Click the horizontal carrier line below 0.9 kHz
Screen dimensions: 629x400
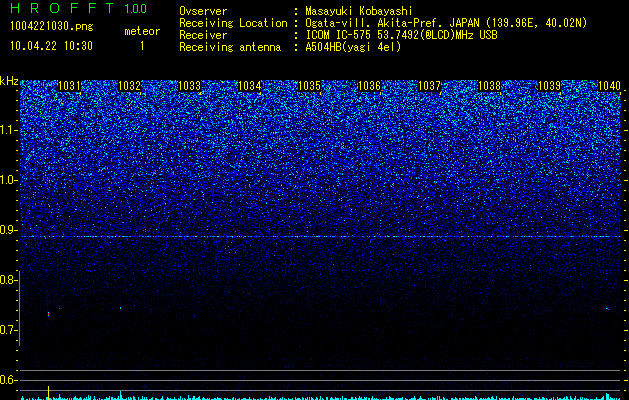pos(320,237)
